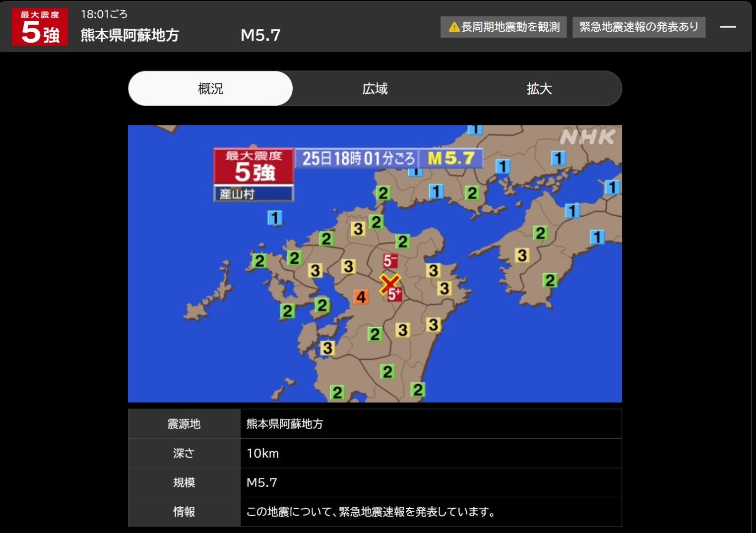
Task: Select the red 5- intensity marker
Action: pos(390,260)
